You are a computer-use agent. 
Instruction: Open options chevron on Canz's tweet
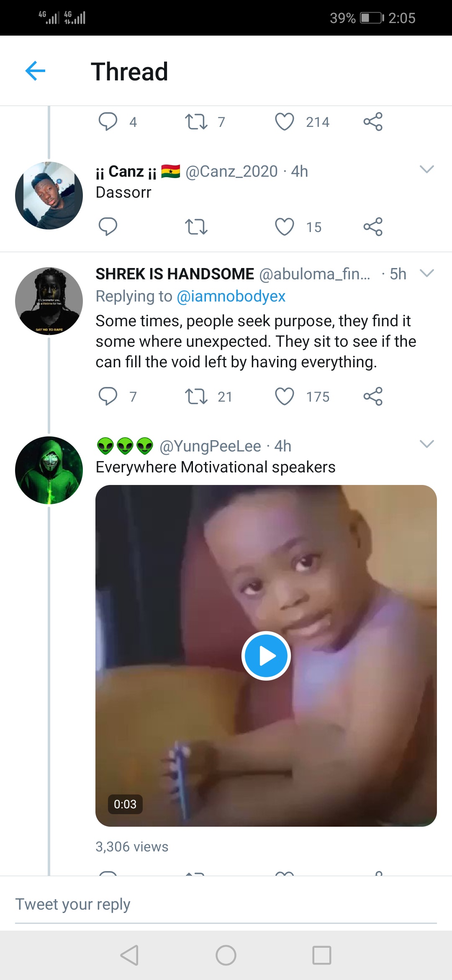(x=426, y=169)
